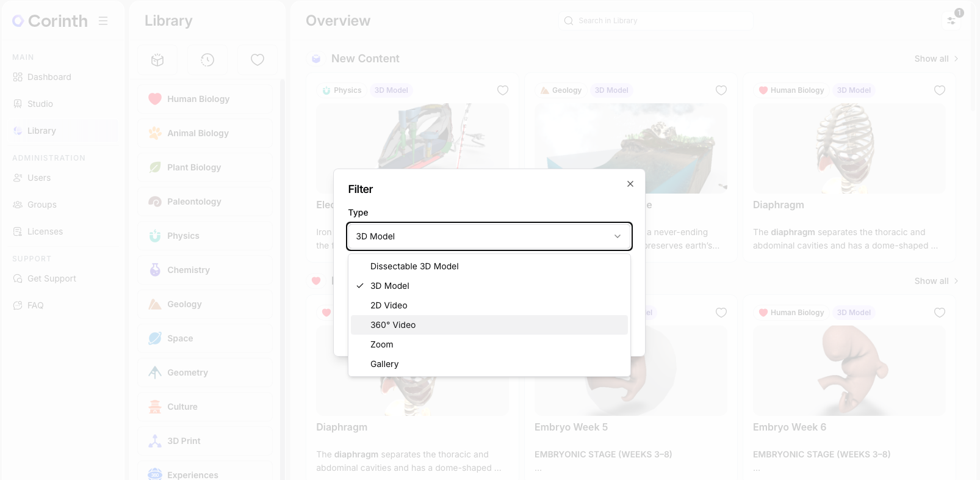
Task: Open the filter settings icon
Action: click(951, 21)
